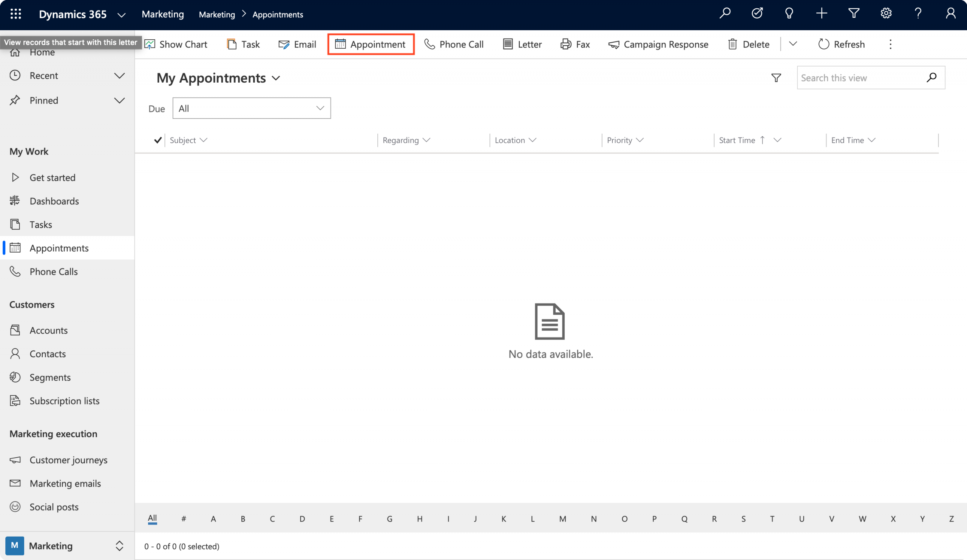The width and height of the screenshot is (967, 560).
Task: Select Appointments in sidebar
Action: point(67,248)
